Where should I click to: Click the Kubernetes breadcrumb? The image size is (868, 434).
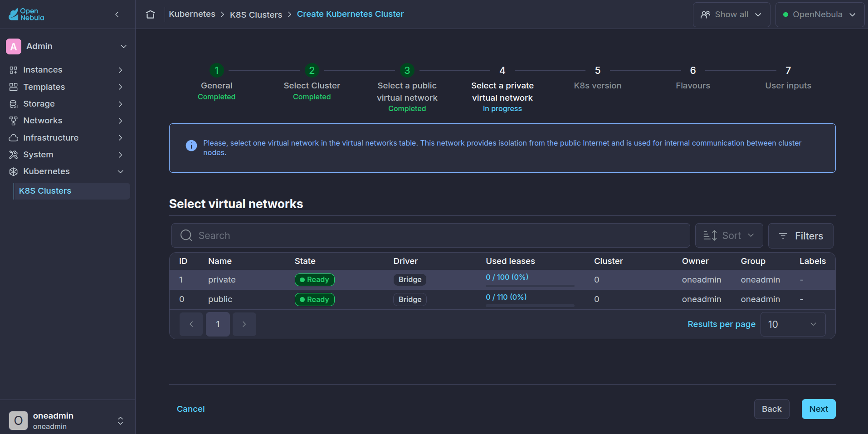[x=192, y=14]
